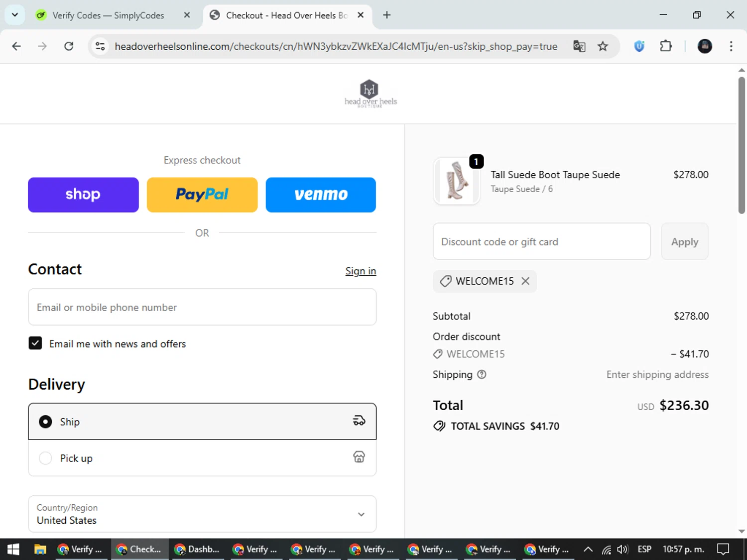The width and height of the screenshot is (747, 560).
Task: Open the Country/Region dropdown
Action: pyautogui.click(x=202, y=514)
